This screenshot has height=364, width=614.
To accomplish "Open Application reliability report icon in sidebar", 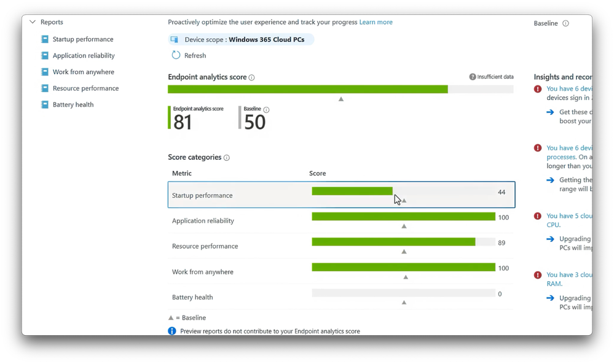I will tap(45, 55).
